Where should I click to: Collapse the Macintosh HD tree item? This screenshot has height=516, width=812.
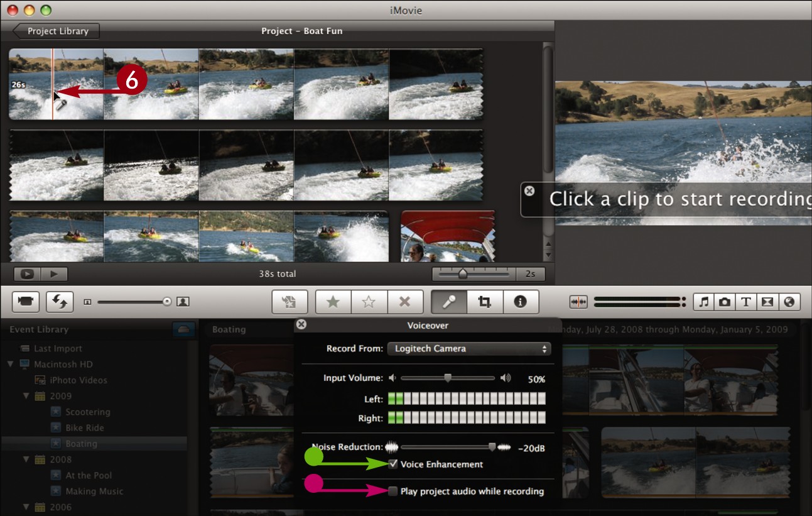11,364
